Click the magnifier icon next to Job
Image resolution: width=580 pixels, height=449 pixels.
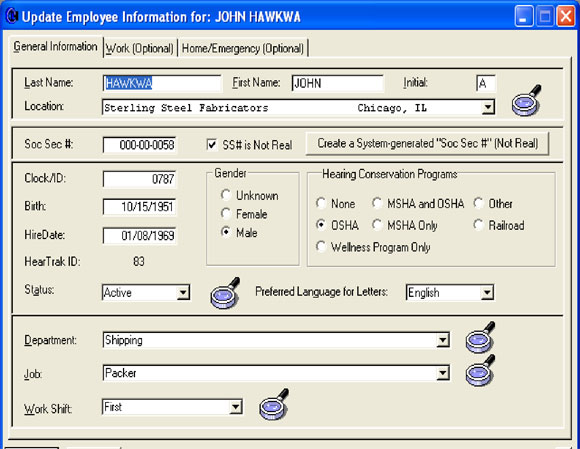(480, 370)
